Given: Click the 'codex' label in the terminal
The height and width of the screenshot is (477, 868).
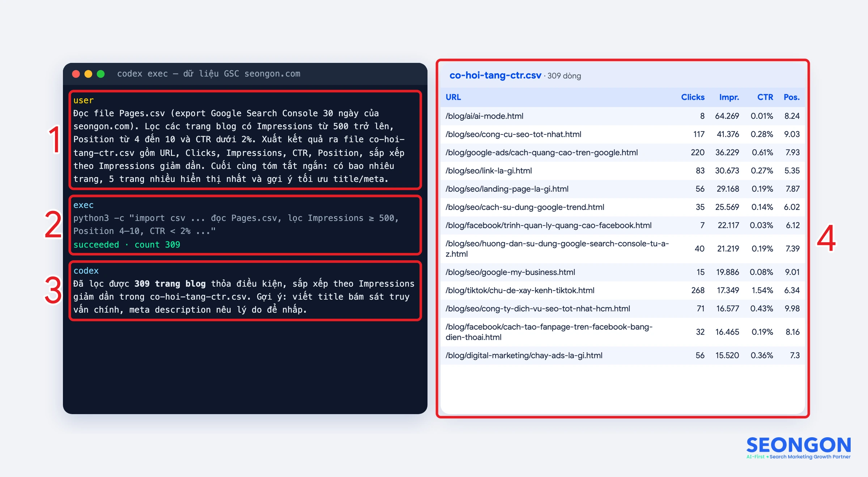Looking at the screenshot, I should (86, 271).
